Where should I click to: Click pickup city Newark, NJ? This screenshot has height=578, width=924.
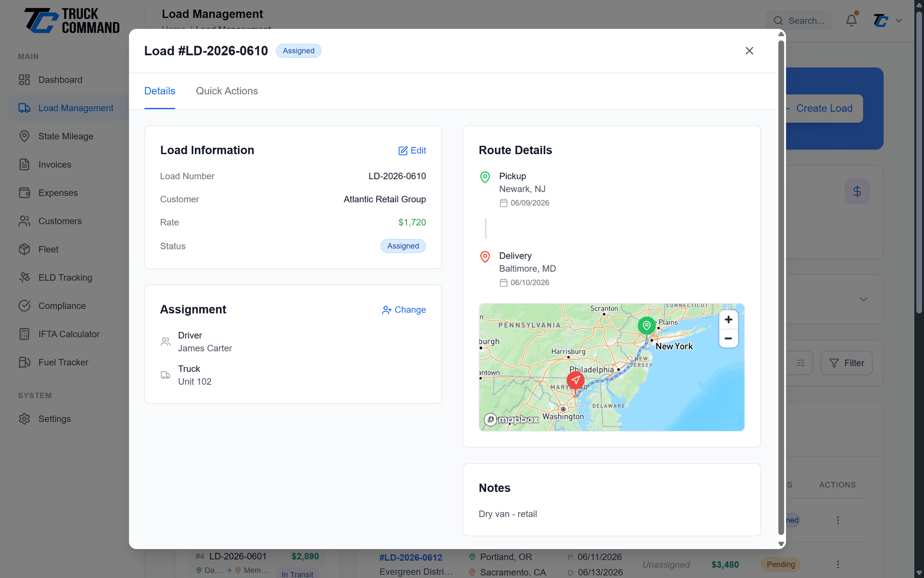522,189
